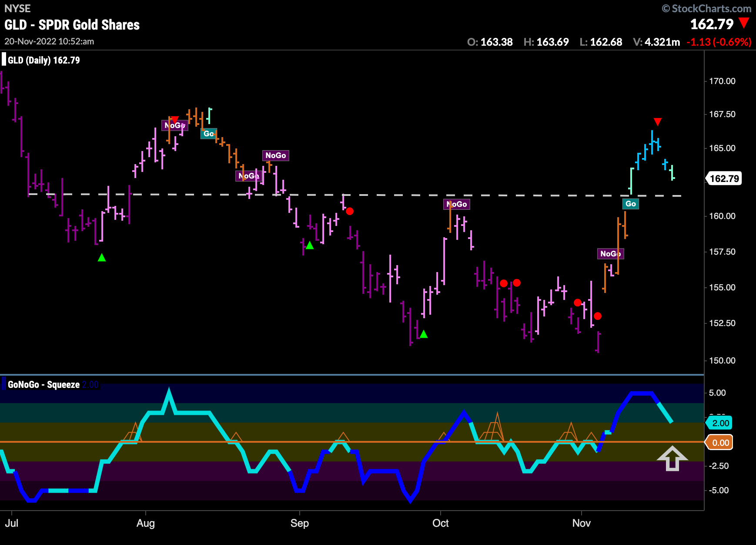This screenshot has height=545, width=756.
Task: Click the NoGo label at the early October peak
Action: tap(457, 204)
